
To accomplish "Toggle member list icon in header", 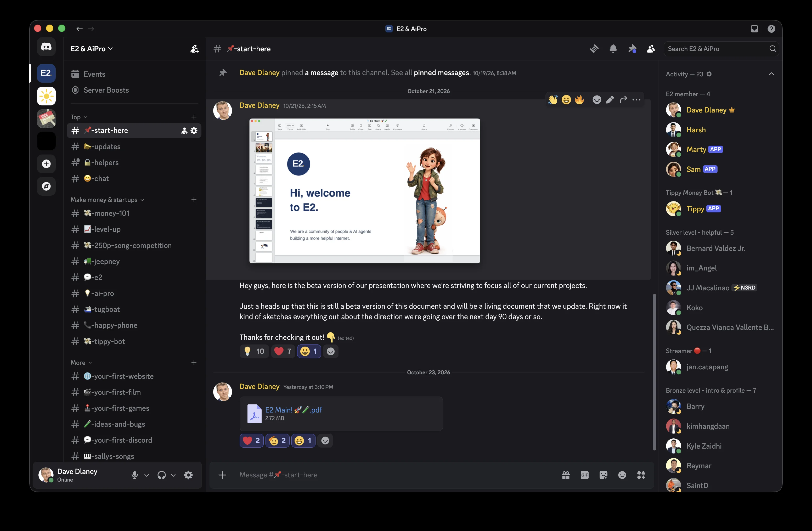I will pyautogui.click(x=651, y=49).
